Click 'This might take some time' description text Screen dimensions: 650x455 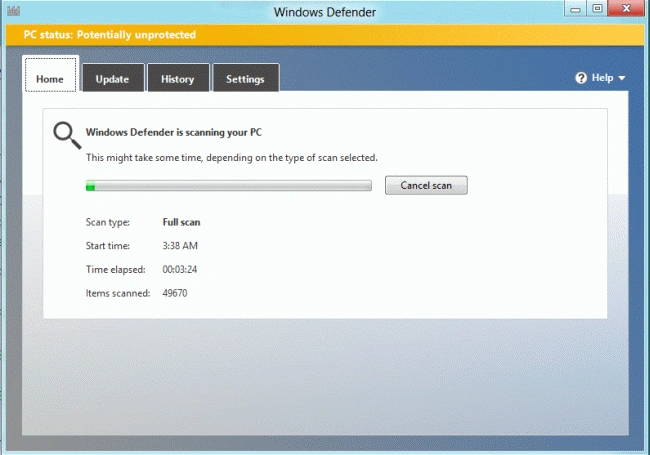pyautogui.click(x=232, y=158)
